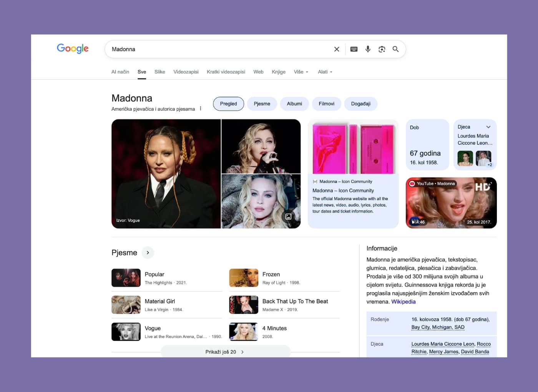Select the Sve tab

[x=142, y=72]
